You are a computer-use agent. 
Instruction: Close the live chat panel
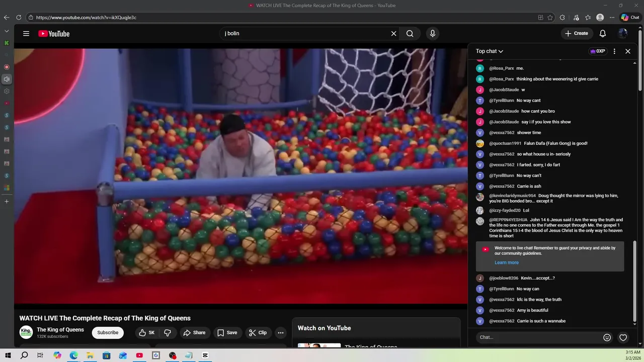coord(628,51)
